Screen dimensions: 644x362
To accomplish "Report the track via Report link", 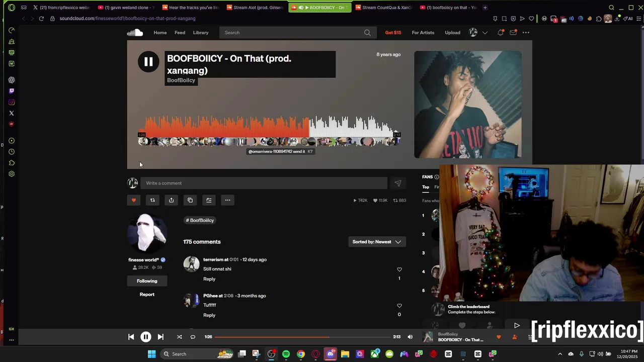I will coord(147,295).
